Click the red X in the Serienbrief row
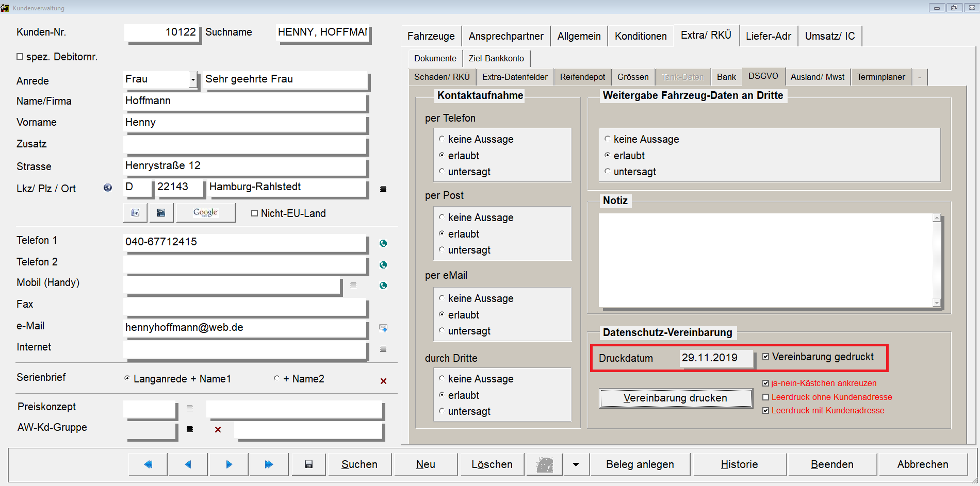Viewport: 980px width, 486px height. pos(383,381)
